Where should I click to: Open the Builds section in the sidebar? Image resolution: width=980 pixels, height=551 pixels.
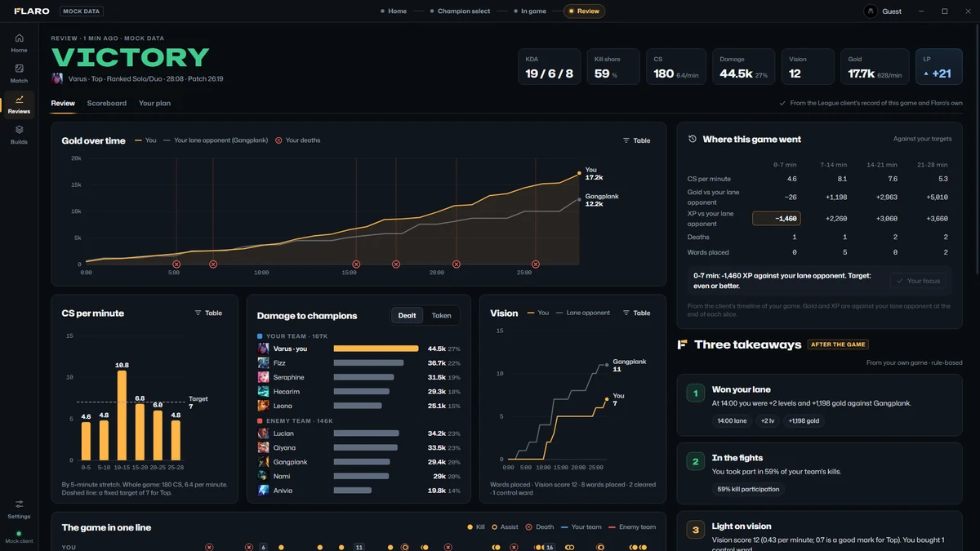(19, 135)
